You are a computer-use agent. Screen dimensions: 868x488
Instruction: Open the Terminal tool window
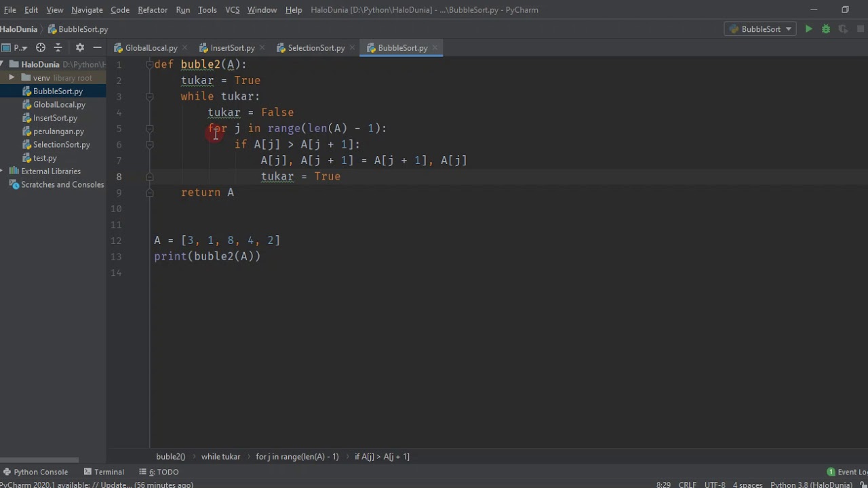click(x=104, y=472)
